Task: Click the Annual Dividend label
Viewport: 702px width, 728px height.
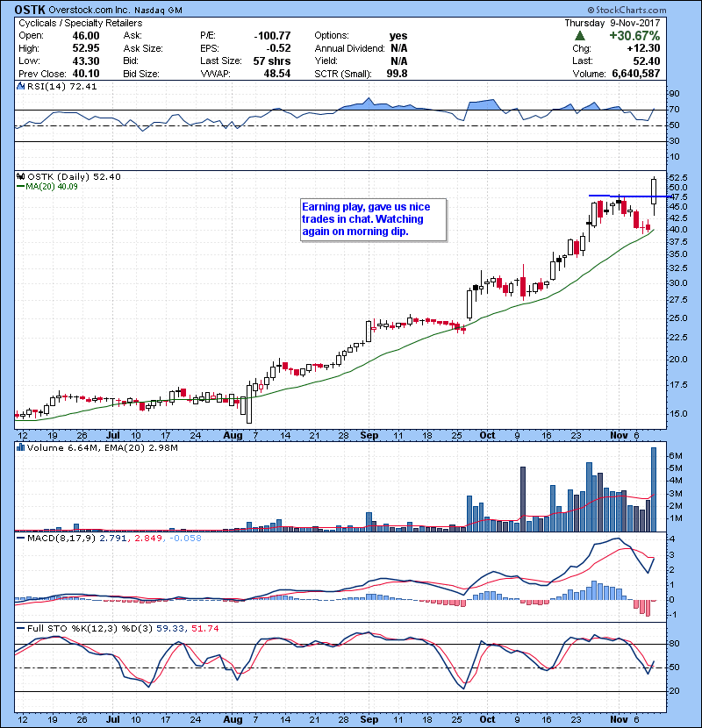Action: click(x=350, y=48)
